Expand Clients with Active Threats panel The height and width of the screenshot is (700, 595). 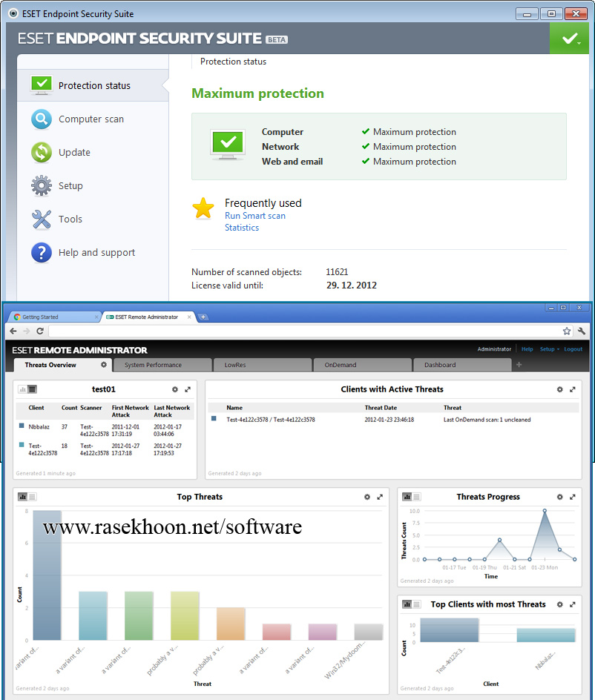(x=572, y=389)
